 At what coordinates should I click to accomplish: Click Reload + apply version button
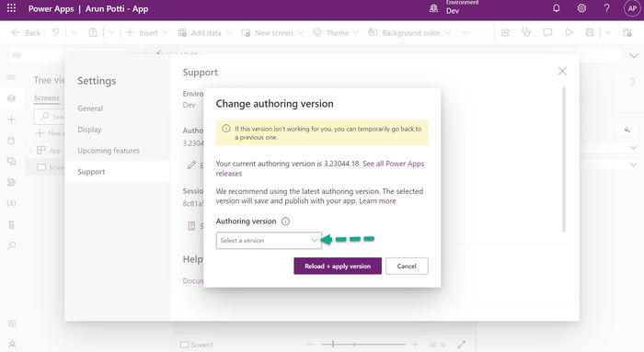[x=338, y=266]
